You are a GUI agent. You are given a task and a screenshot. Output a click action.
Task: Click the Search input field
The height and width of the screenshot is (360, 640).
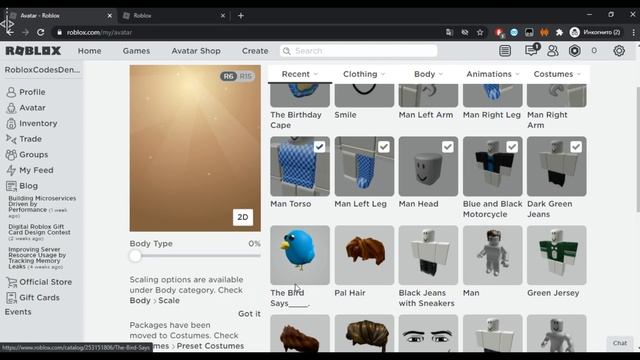pyautogui.click(x=358, y=51)
